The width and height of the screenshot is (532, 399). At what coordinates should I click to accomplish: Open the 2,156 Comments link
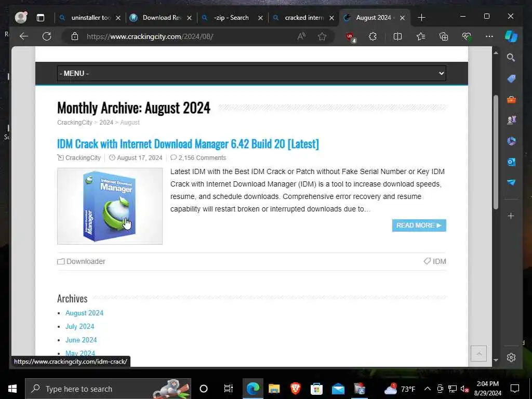202,158
